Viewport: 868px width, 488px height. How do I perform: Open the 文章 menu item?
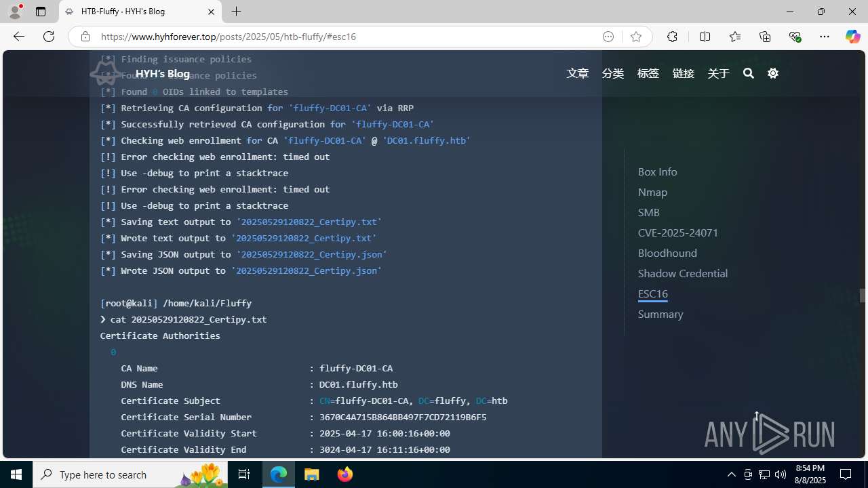(578, 73)
